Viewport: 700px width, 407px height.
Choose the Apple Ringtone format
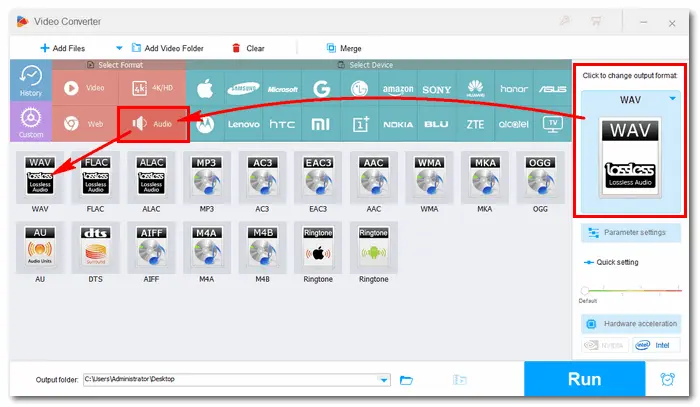318,247
